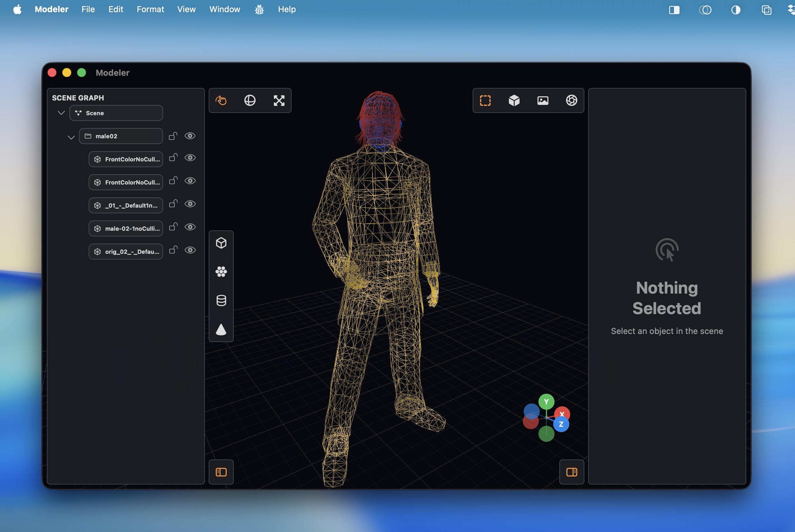Click the Z axis on the gizmo

click(561, 424)
